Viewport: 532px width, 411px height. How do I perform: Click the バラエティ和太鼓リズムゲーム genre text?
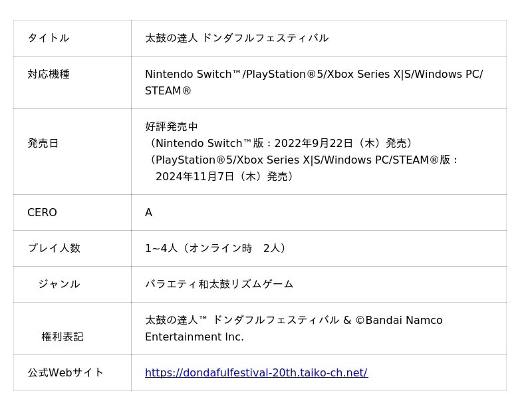[x=219, y=284]
